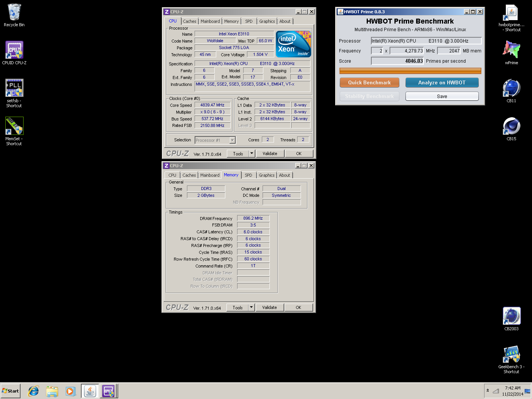
Task: Save the HWBOT Prime result
Action: click(442, 96)
